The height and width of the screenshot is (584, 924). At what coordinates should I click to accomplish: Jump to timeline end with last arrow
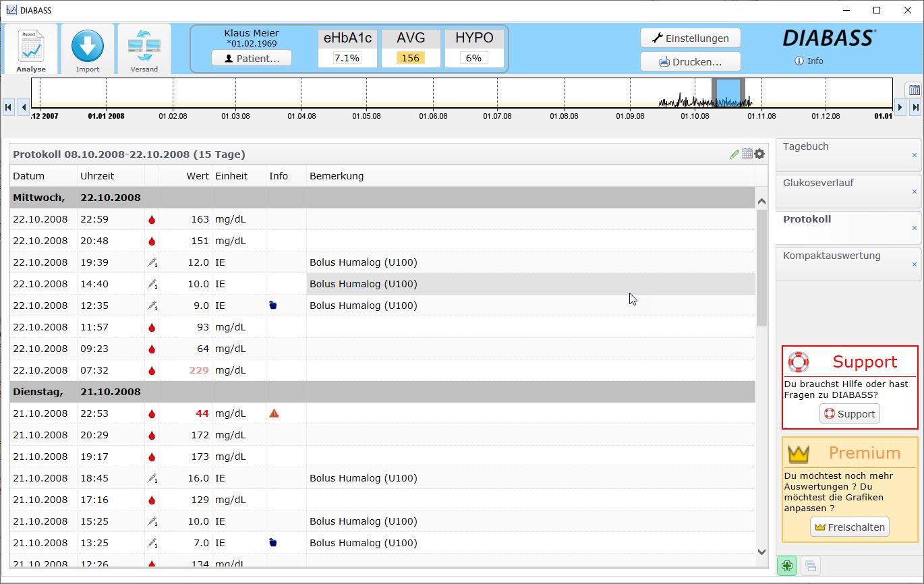pyautogui.click(x=915, y=107)
